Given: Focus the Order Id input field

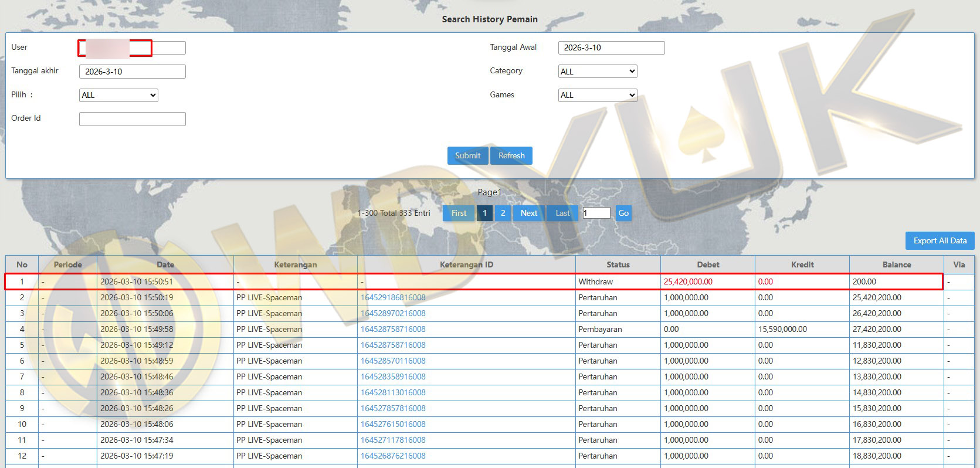Looking at the screenshot, I should 132,119.
